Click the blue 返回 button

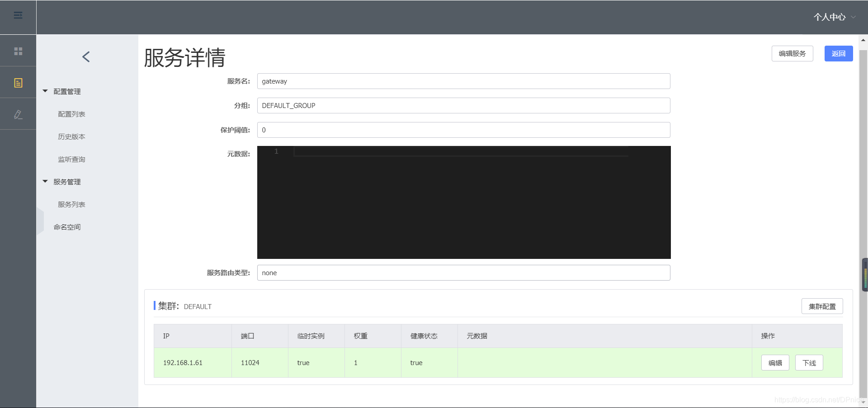[839, 53]
